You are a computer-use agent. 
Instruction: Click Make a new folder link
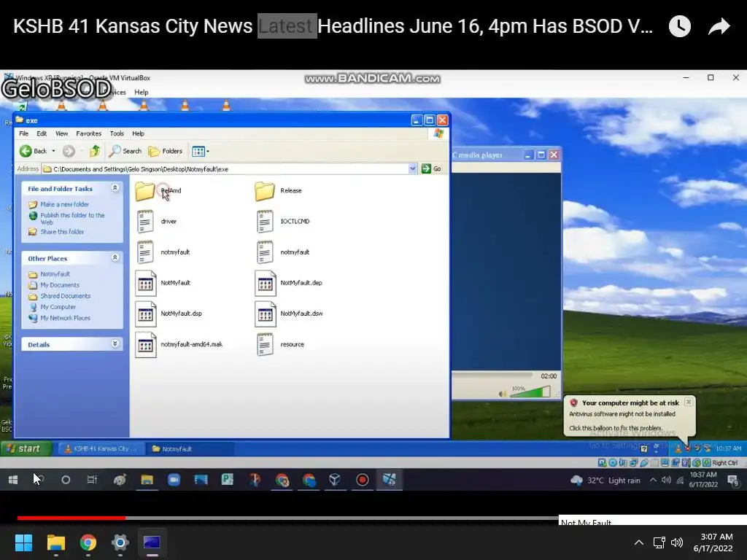click(64, 204)
